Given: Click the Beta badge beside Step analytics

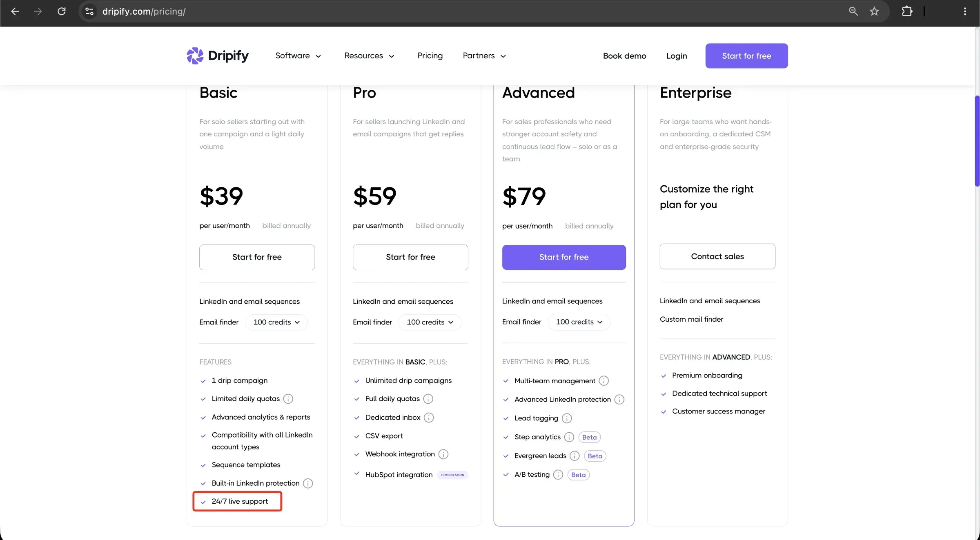Looking at the screenshot, I should point(589,437).
